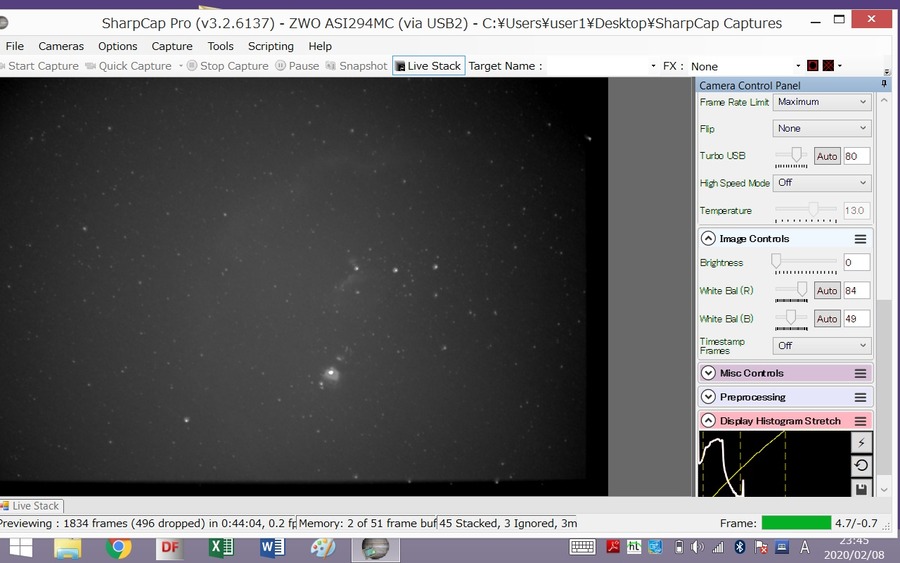Click the Turbo USB value field
The height and width of the screenshot is (563, 900).
tap(856, 156)
